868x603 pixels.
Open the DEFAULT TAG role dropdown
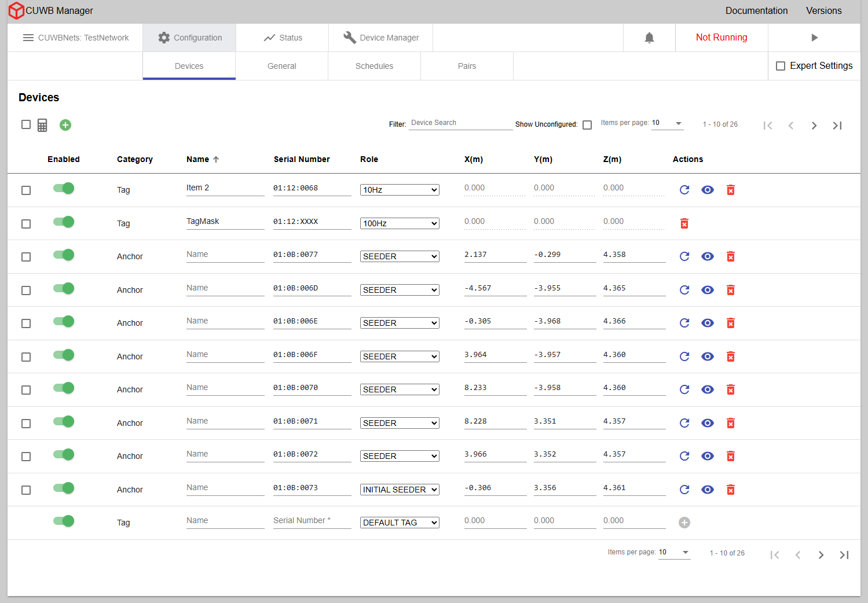[400, 523]
